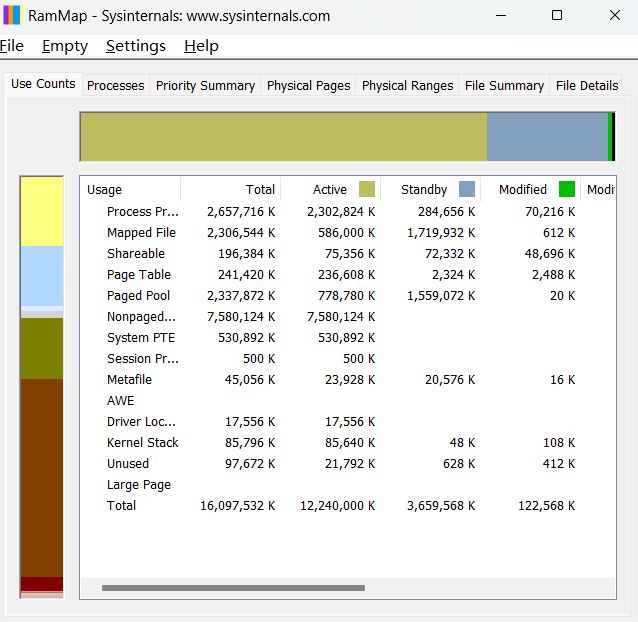The height and width of the screenshot is (622, 638).
Task: Click the 7,580,124 K total value for Nonpaged
Action: (x=241, y=316)
